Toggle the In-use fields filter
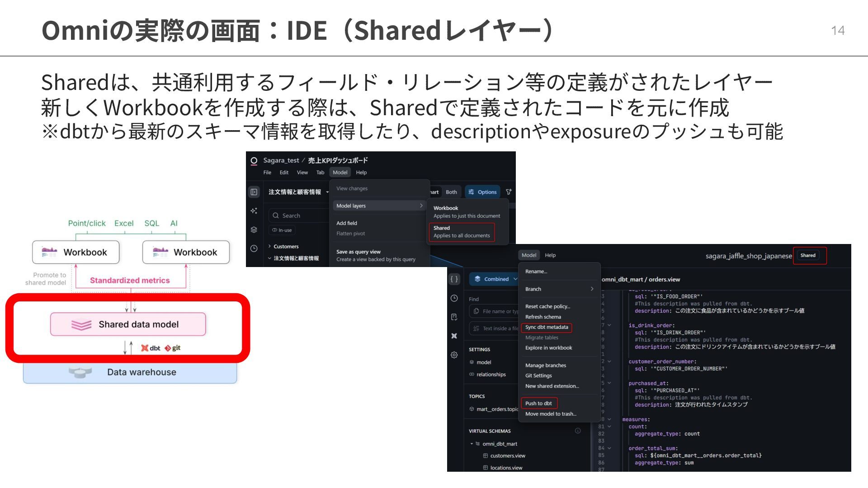 point(282,230)
